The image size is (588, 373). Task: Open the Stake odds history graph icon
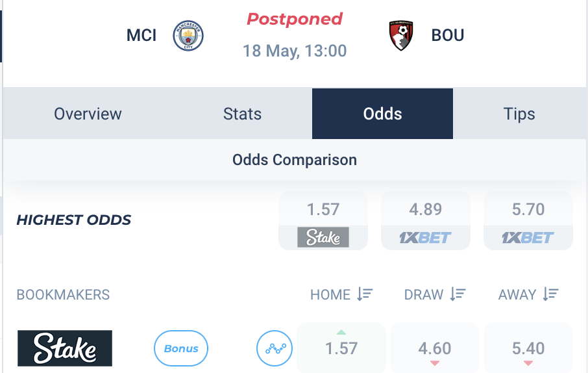[x=275, y=348]
